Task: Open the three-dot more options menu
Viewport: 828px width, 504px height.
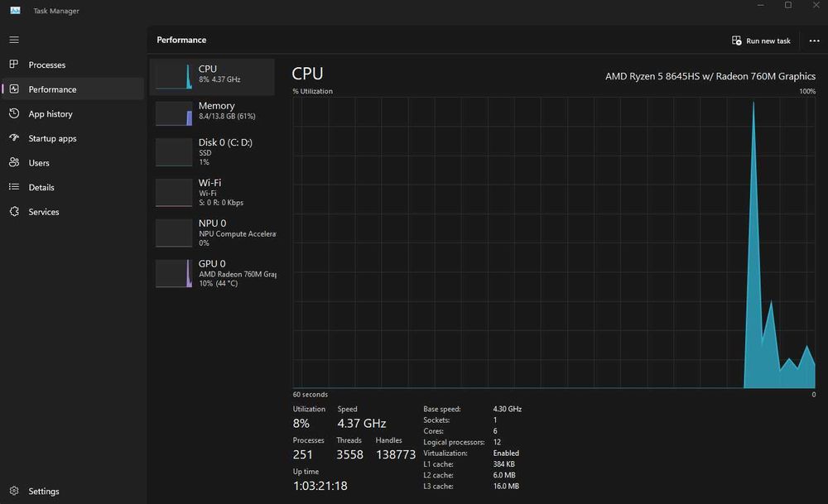Action: pyautogui.click(x=814, y=41)
